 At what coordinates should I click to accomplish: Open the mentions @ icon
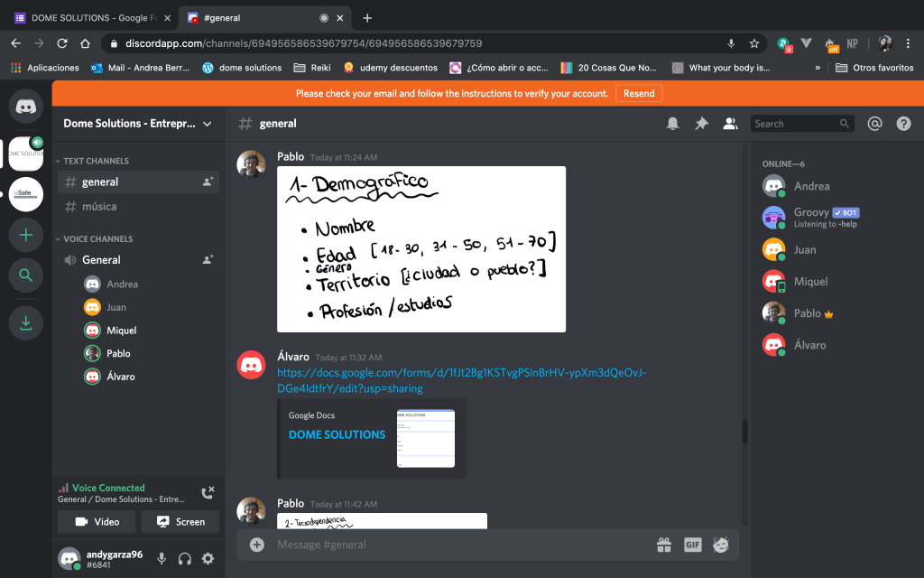click(874, 124)
